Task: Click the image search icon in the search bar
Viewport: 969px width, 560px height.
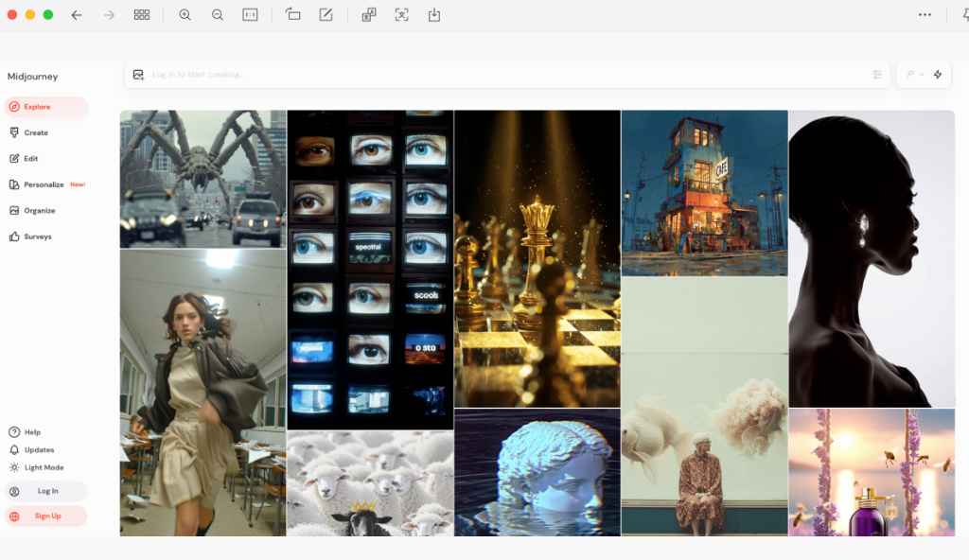Action: coord(140,74)
